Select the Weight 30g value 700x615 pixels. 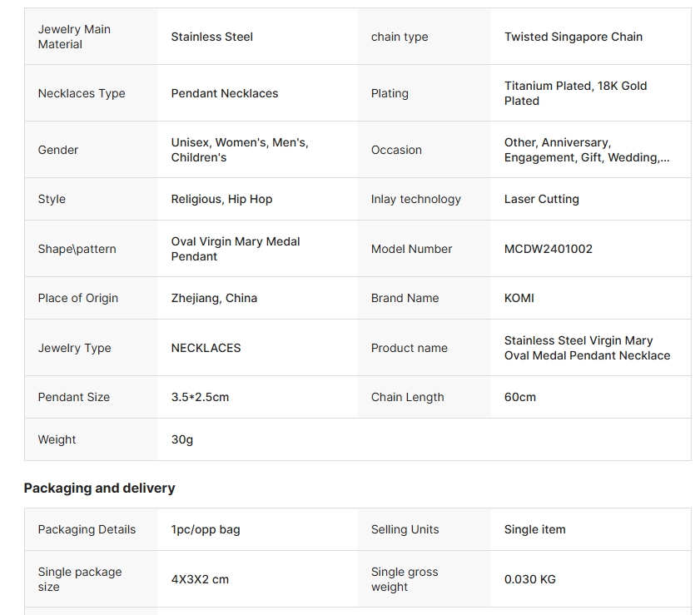point(182,439)
